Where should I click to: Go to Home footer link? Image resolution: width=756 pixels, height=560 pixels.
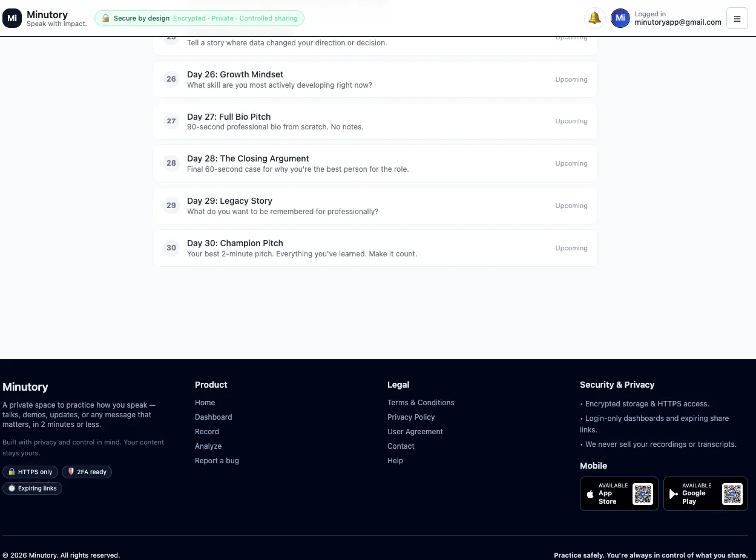coord(205,403)
